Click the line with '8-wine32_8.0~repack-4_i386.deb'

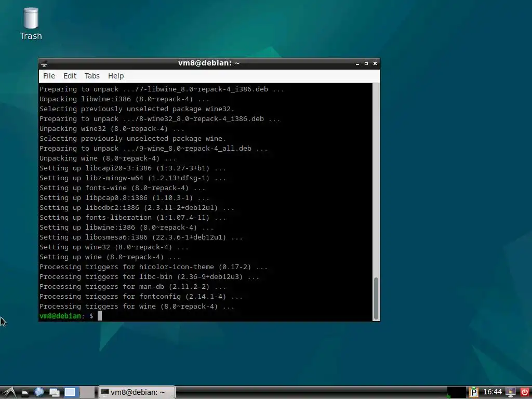click(x=160, y=119)
